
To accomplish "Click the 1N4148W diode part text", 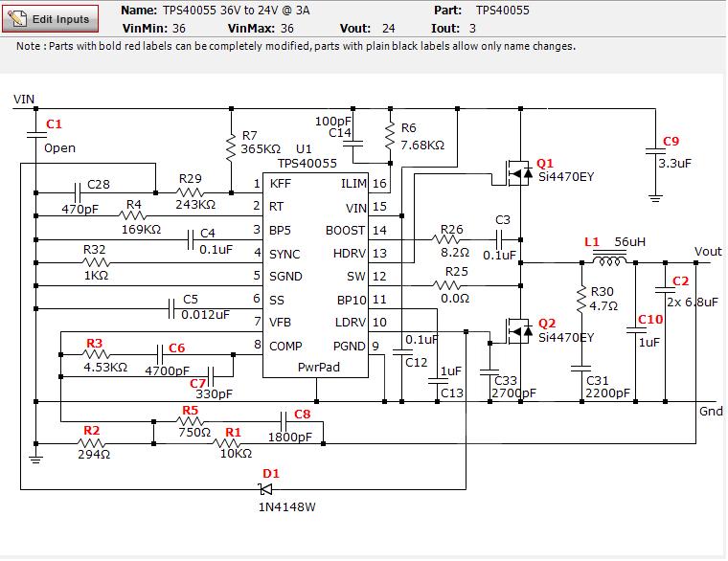I will [287, 507].
